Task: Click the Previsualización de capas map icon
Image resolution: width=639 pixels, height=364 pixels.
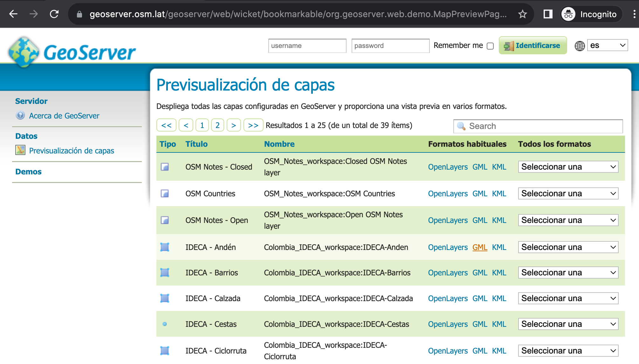Action: (20, 150)
